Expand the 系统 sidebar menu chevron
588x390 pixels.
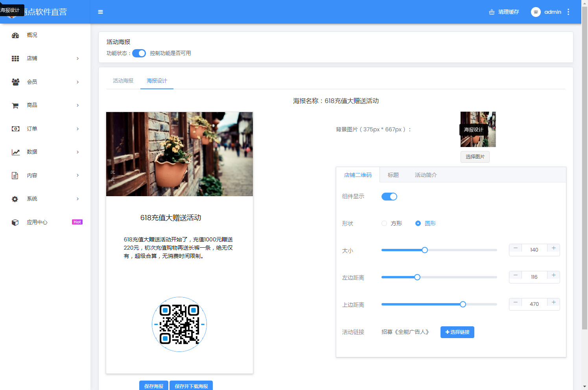click(x=77, y=199)
